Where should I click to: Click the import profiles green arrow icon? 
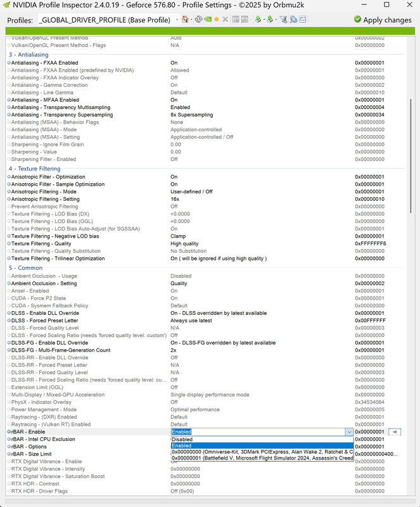pyautogui.click(x=270, y=20)
